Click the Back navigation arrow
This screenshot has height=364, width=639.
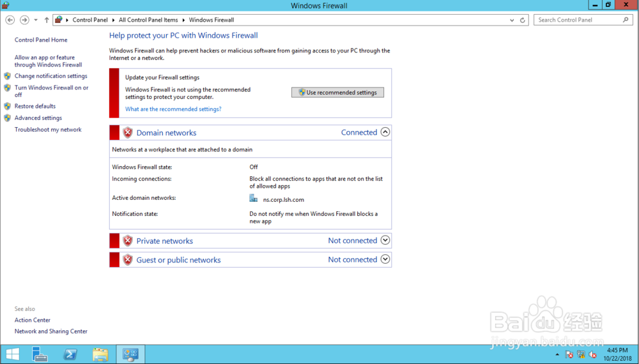(10, 20)
